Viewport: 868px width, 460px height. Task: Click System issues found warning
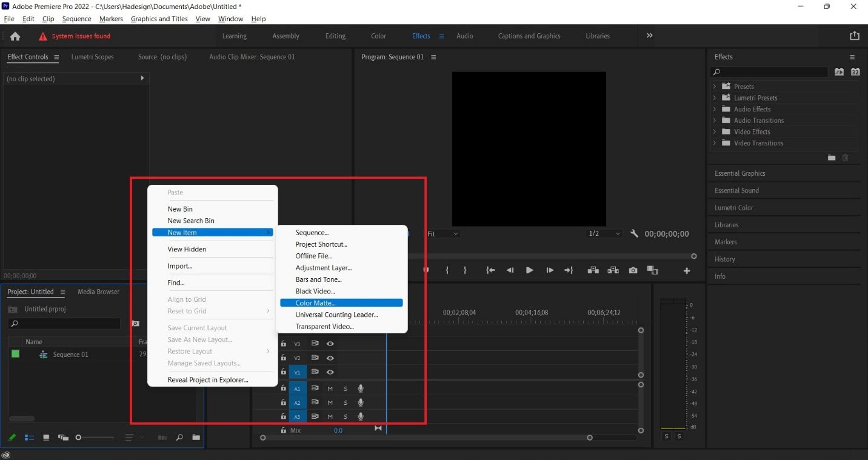tap(75, 36)
